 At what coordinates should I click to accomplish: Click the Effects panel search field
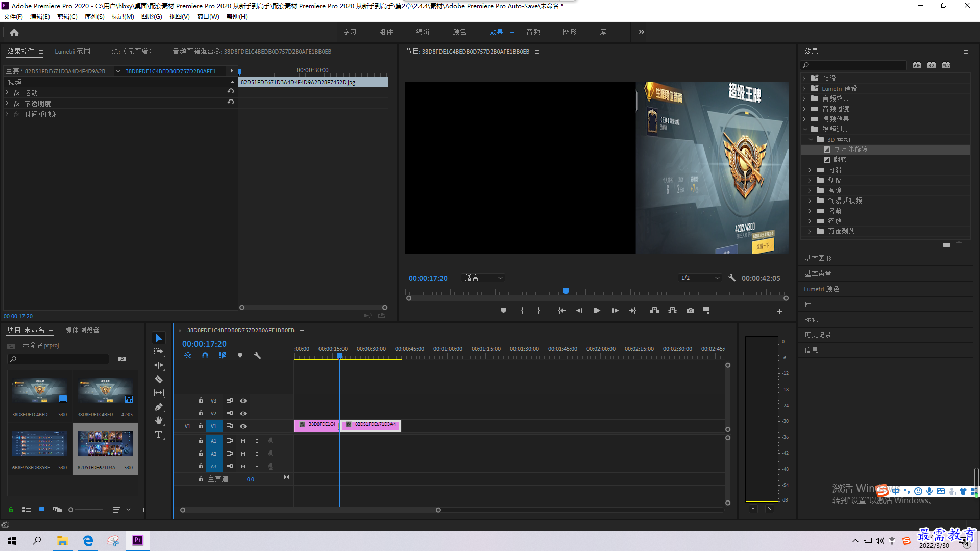(x=854, y=65)
